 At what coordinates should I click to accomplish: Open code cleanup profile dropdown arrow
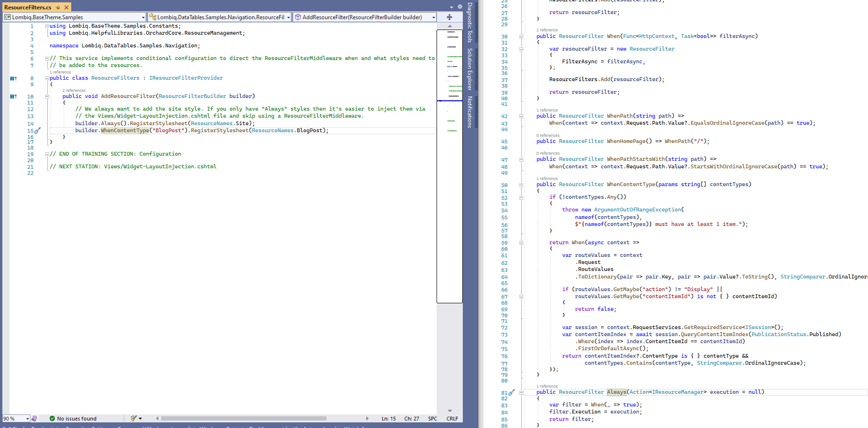[141, 419]
